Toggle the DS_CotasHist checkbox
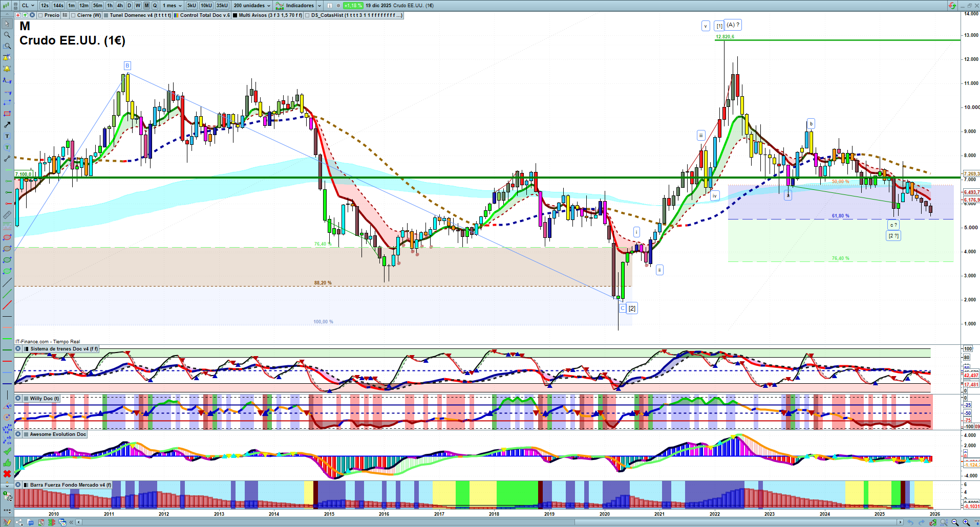 307,15
